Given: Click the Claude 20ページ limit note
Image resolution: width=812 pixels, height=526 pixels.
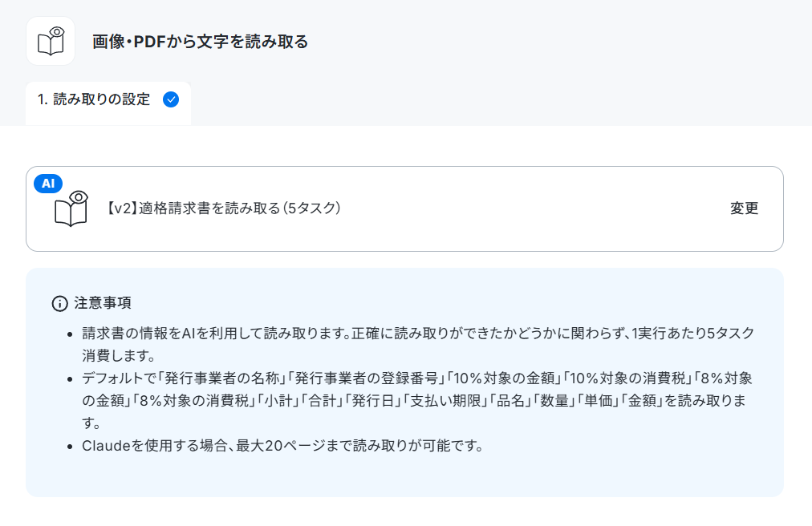Looking at the screenshot, I should click(x=282, y=446).
